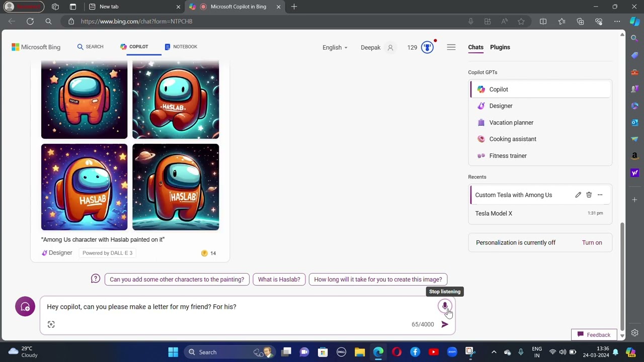
Task: Open the Feedback button
Action: tap(594, 335)
